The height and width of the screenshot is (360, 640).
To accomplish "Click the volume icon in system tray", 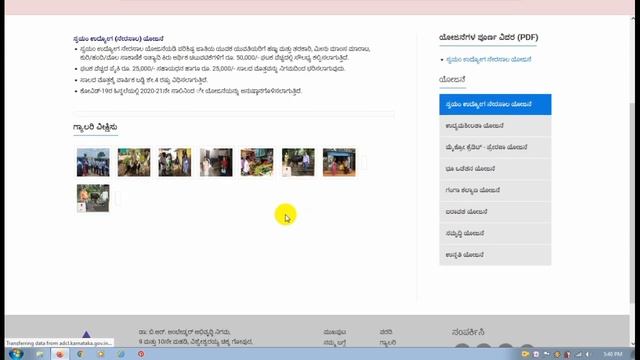I will click(588, 354).
